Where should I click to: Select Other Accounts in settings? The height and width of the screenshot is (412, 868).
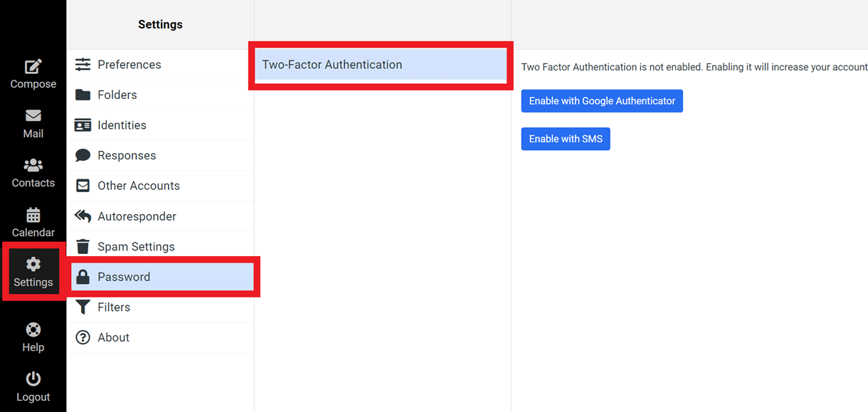click(x=160, y=186)
